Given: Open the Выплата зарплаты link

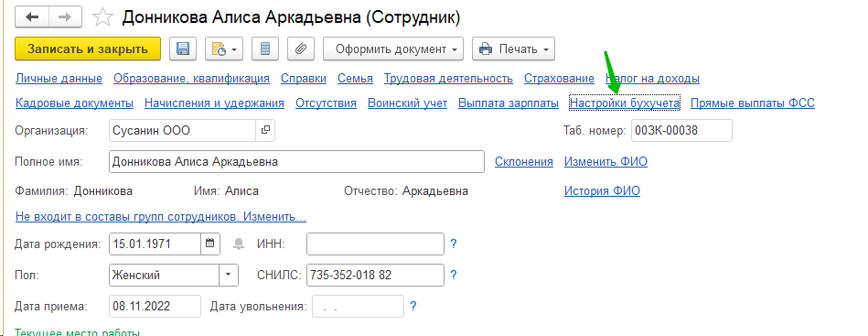Looking at the screenshot, I should [x=509, y=103].
